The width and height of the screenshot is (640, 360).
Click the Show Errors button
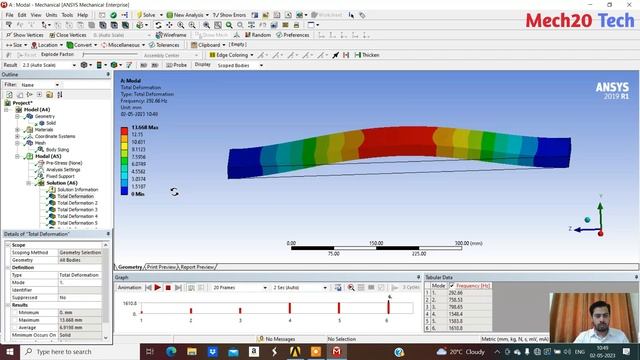(229, 15)
